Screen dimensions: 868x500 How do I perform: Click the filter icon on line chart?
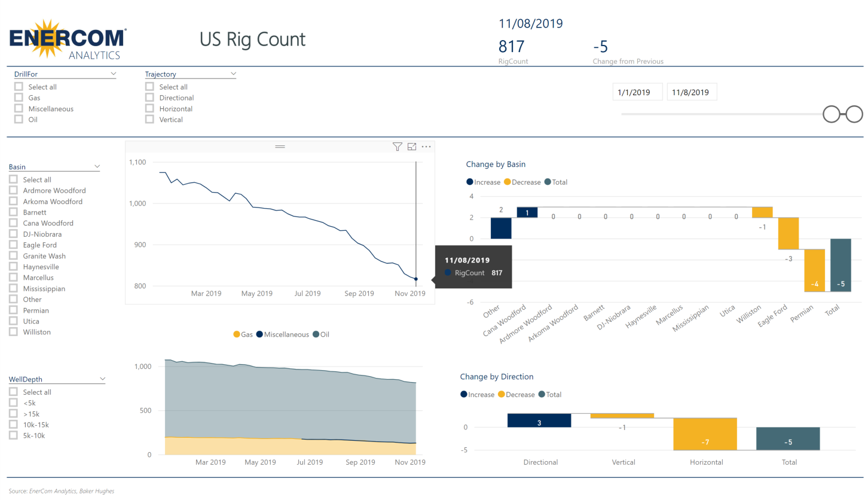tap(398, 147)
